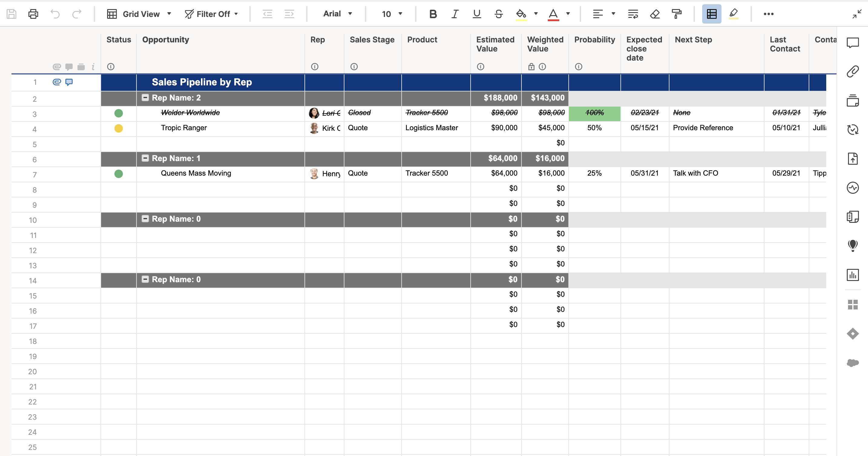868x456 pixels.
Task: Clear formatting with the eraser tool
Action: [655, 14]
